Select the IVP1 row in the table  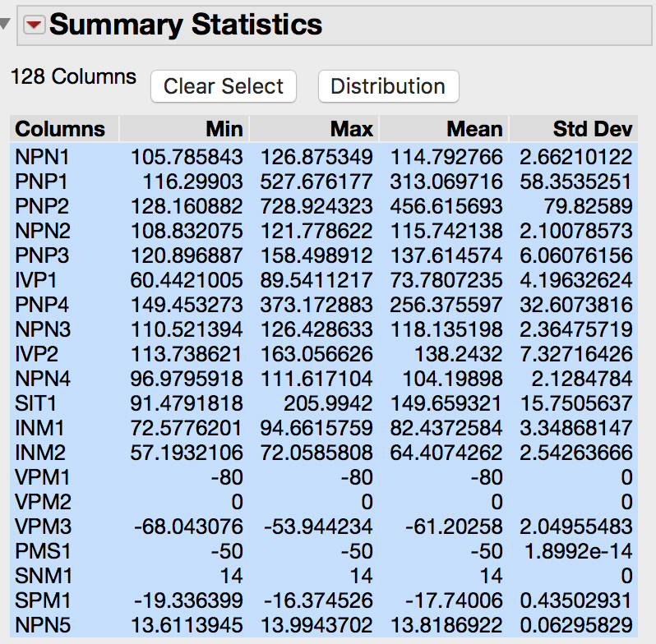point(36,279)
